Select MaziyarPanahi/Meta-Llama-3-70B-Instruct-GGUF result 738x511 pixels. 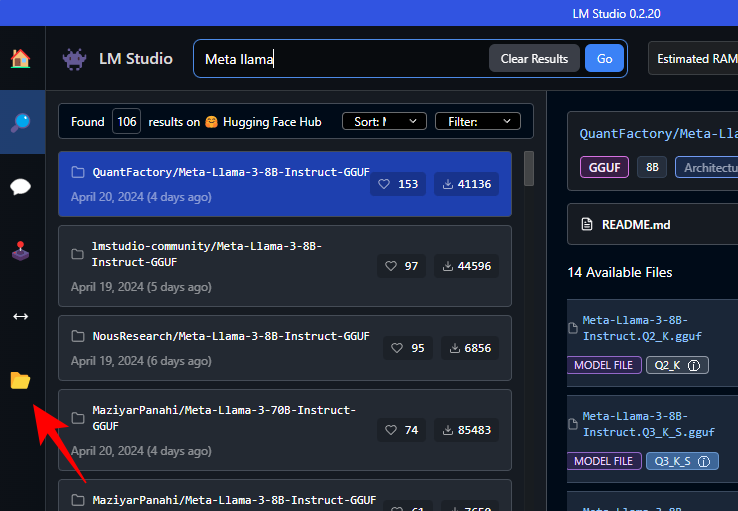tap(285, 430)
